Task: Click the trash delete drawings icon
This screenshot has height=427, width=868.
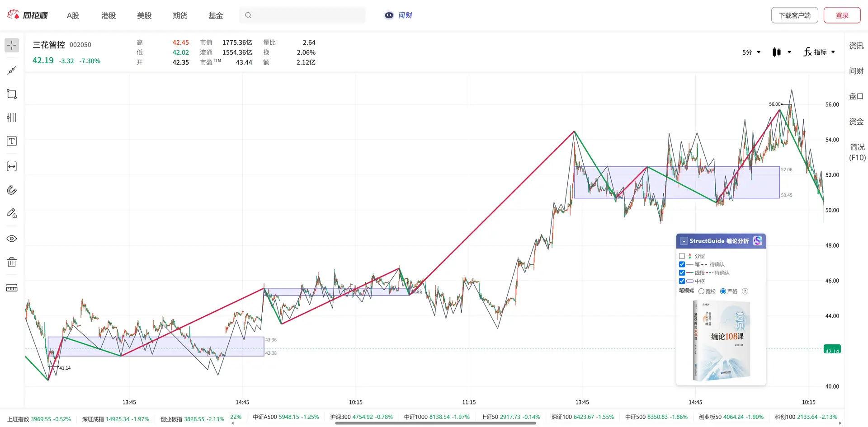Action: click(x=12, y=262)
